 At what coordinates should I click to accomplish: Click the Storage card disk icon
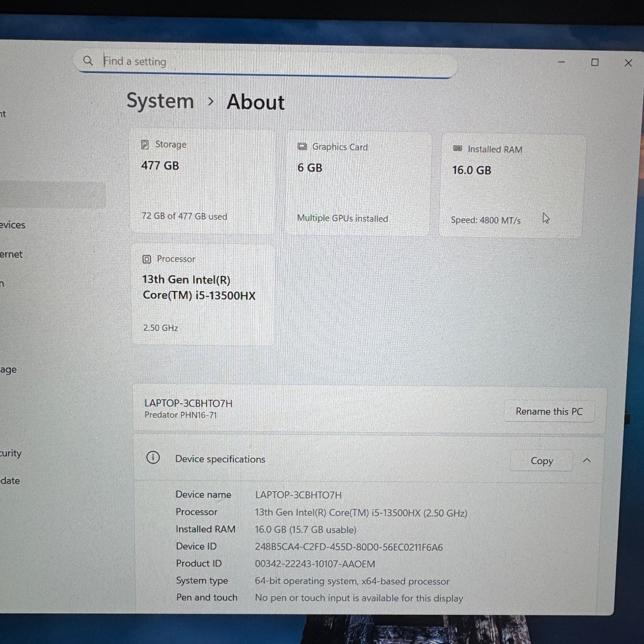click(x=145, y=145)
